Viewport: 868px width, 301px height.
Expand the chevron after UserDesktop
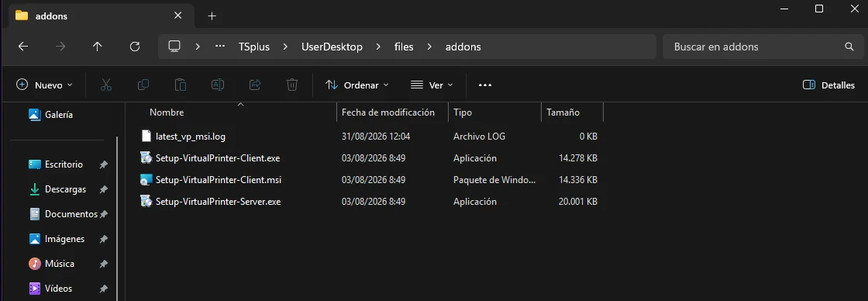(x=379, y=47)
